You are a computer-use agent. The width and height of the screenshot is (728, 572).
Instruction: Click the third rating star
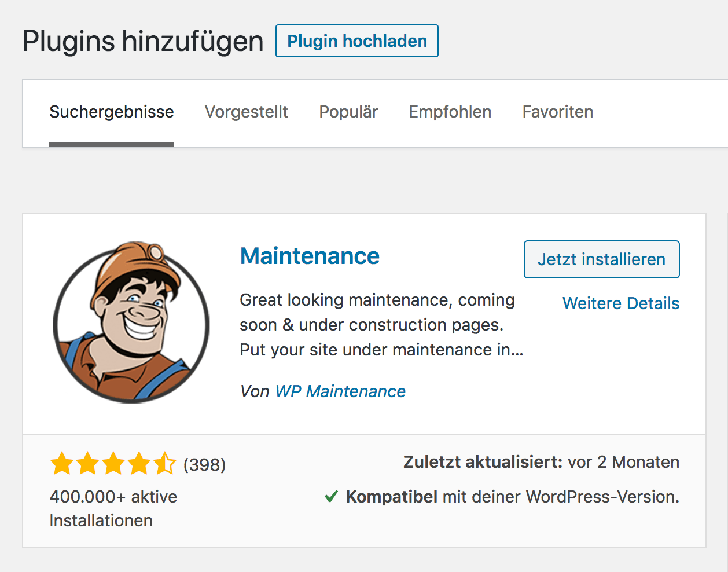pyautogui.click(x=113, y=464)
